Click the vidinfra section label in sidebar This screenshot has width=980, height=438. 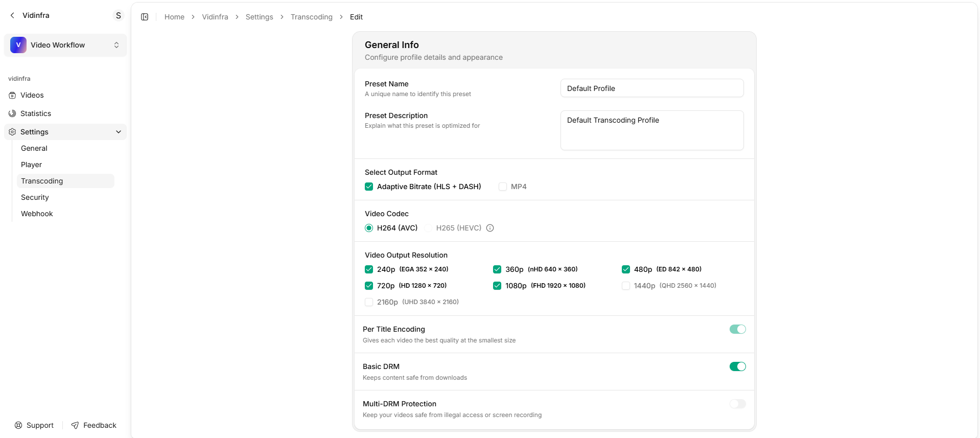19,79
